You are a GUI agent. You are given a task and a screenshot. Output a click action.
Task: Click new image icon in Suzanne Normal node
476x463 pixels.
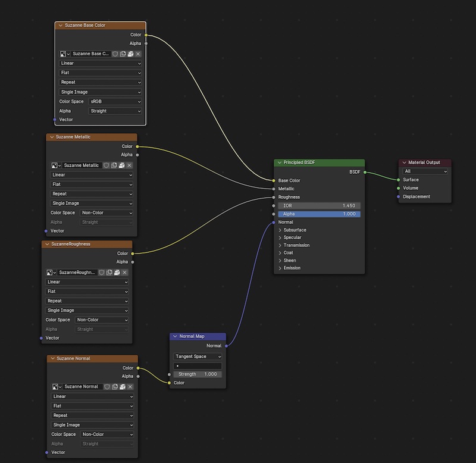pyautogui.click(x=115, y=387)
